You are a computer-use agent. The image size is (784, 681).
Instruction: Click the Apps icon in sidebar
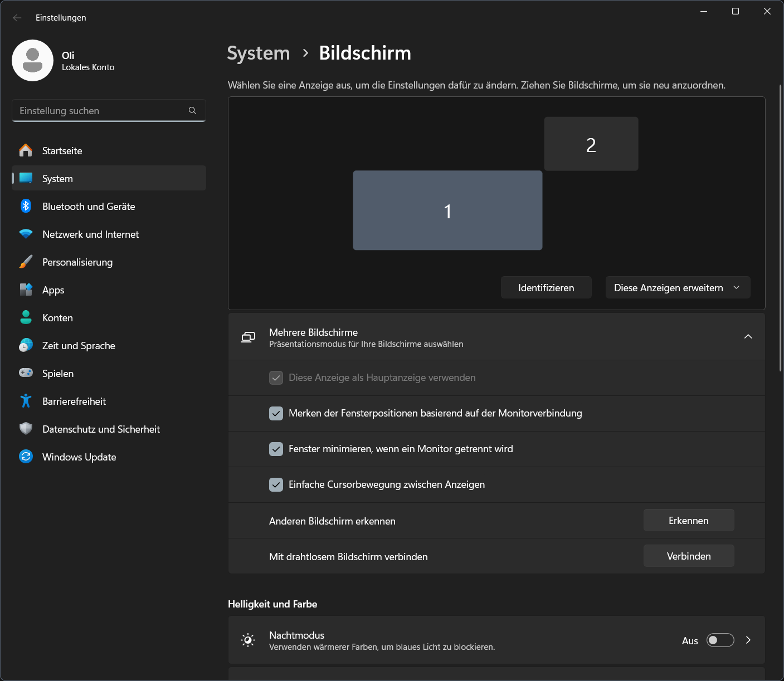pyautogui.click(x=26, y=290)
